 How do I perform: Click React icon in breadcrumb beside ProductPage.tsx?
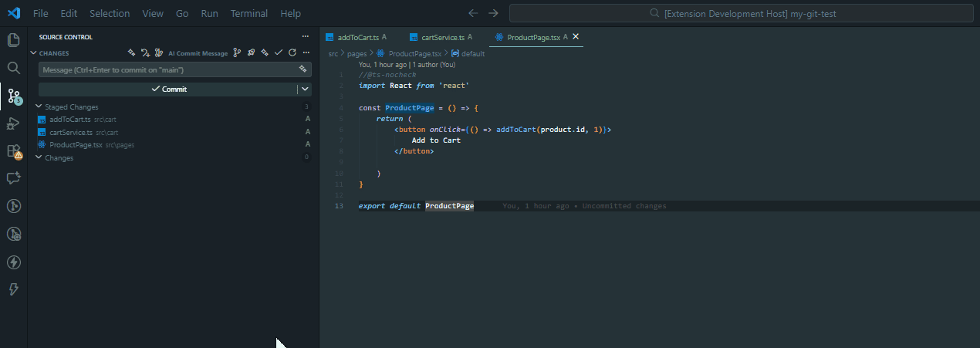coord(380,54)
